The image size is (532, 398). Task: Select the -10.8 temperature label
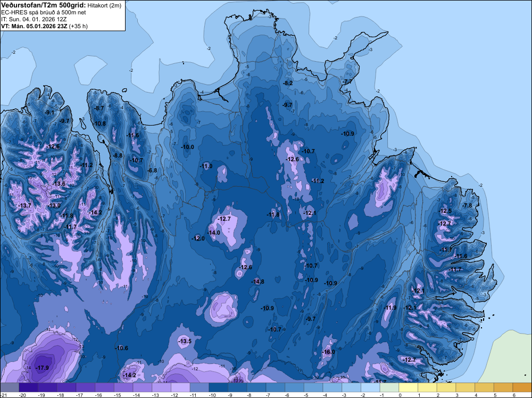point(100,123)
